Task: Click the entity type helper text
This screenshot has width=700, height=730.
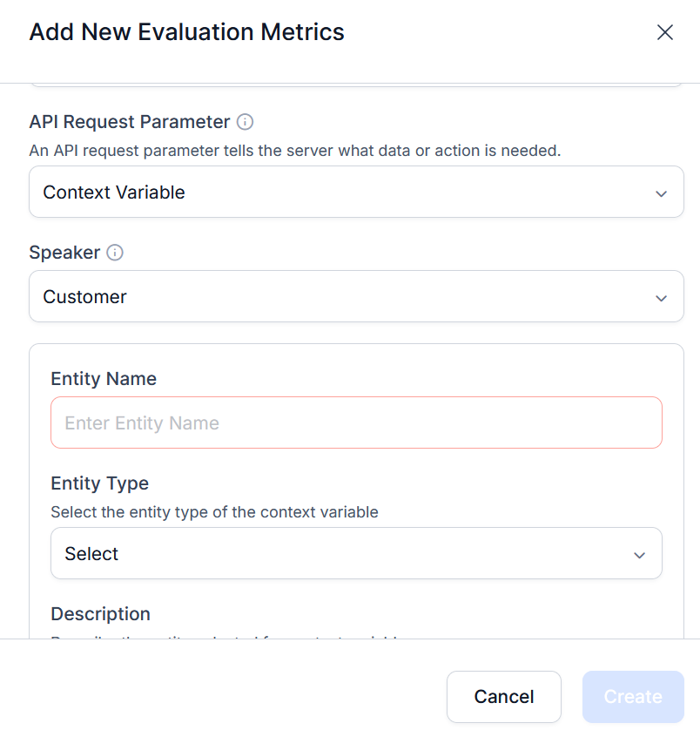Action: pos(214,512)
